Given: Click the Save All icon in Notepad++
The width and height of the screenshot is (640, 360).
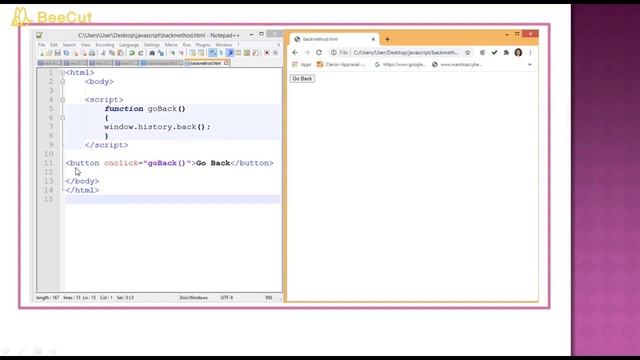Looking at the screenshot, I should point(66,53).
